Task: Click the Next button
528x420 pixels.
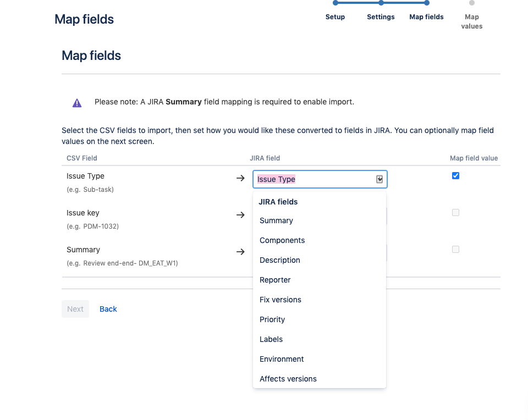Action: [75, 309]
